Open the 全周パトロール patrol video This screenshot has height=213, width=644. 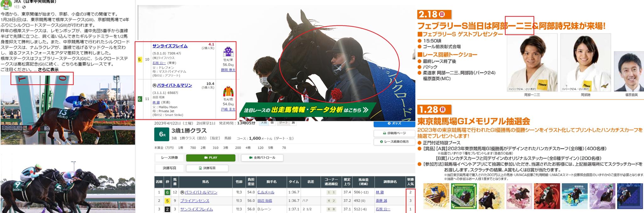pos(262,158)
